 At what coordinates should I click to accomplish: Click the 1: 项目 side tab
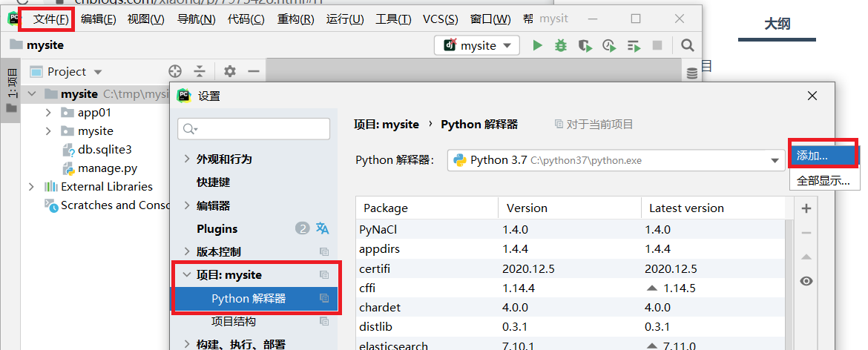click(x=10, y=91)
